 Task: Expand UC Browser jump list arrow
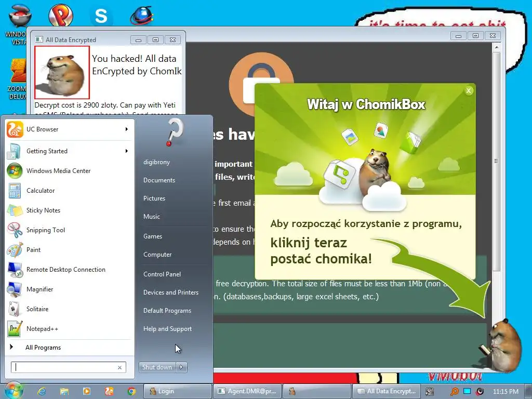[x=127, y=129]
